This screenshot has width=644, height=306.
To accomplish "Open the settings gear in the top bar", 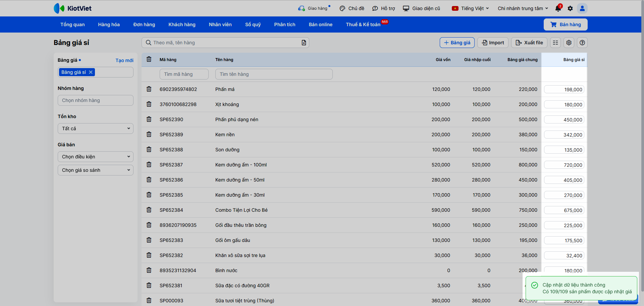I will coord(570,8).
